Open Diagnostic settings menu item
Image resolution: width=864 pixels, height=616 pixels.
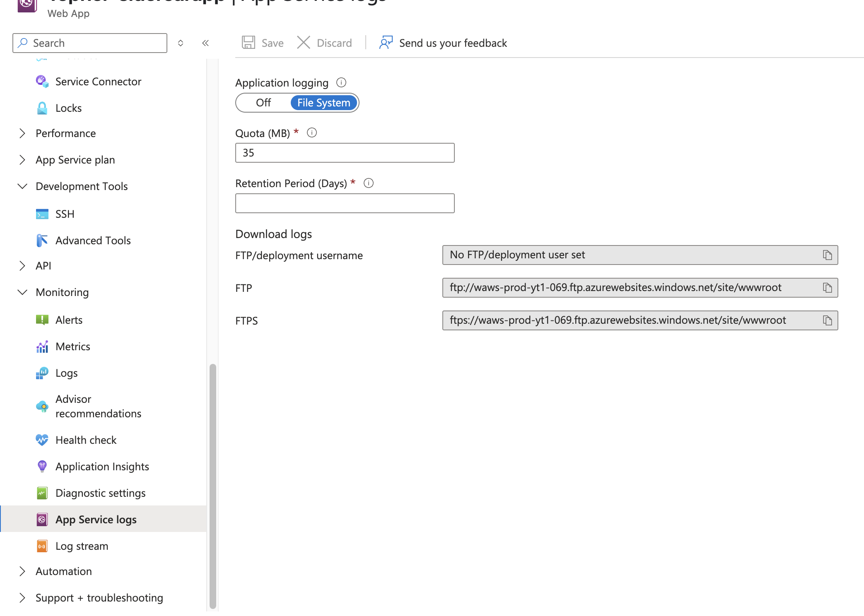100,493
